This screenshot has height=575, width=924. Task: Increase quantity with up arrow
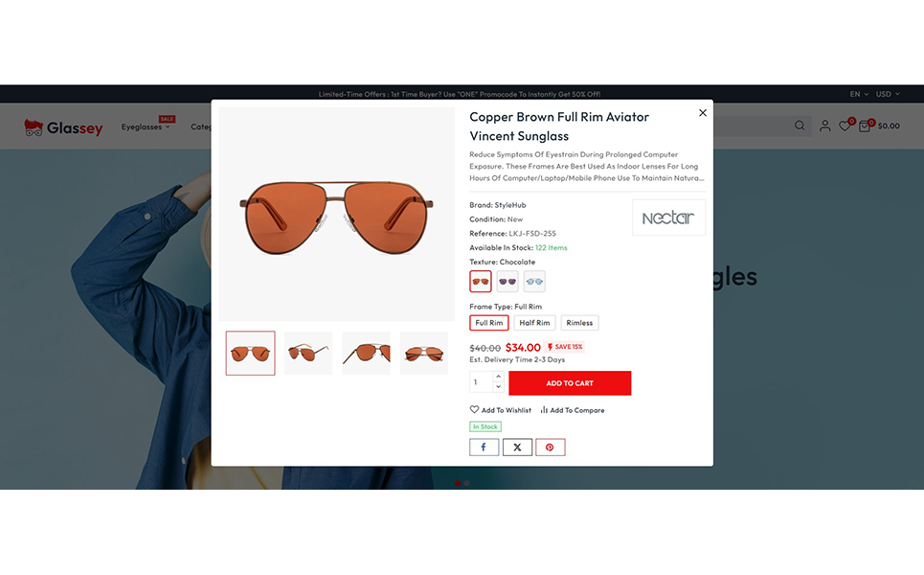tap(498, 377)
